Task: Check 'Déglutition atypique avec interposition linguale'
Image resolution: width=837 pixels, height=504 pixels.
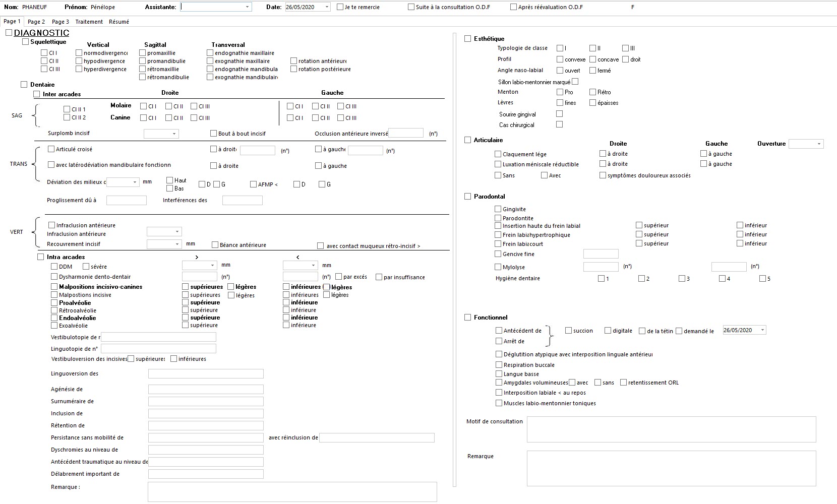Action: pyautogui.click(x=498, y=354)
